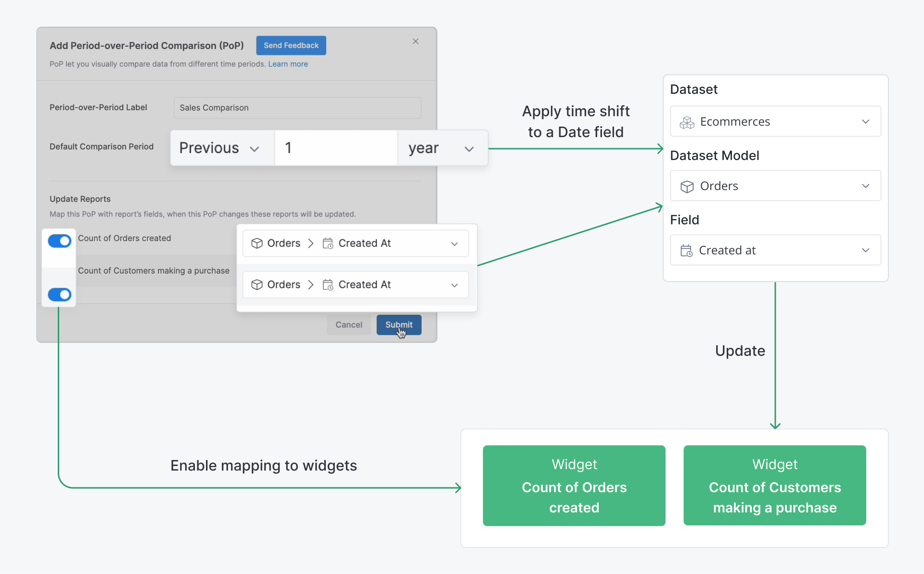Click the Period-over-Period Label text
This screenshot has width=924, height=574.
tap(98, 107)
